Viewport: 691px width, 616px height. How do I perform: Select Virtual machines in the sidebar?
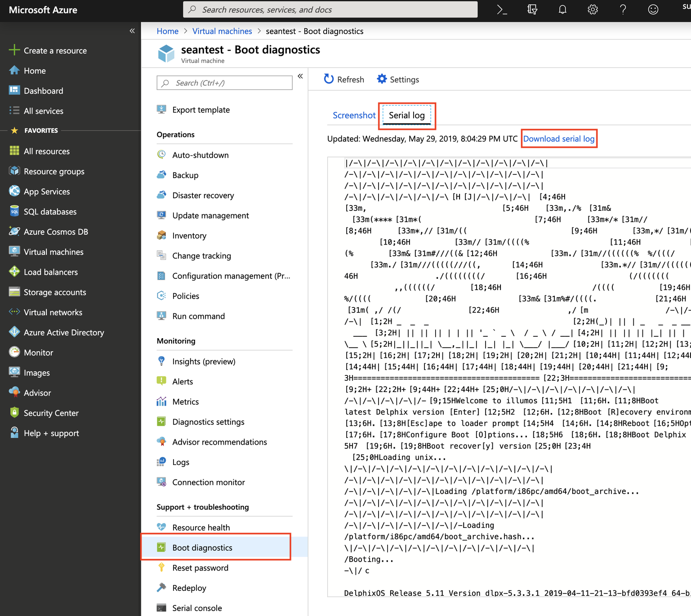53,252
